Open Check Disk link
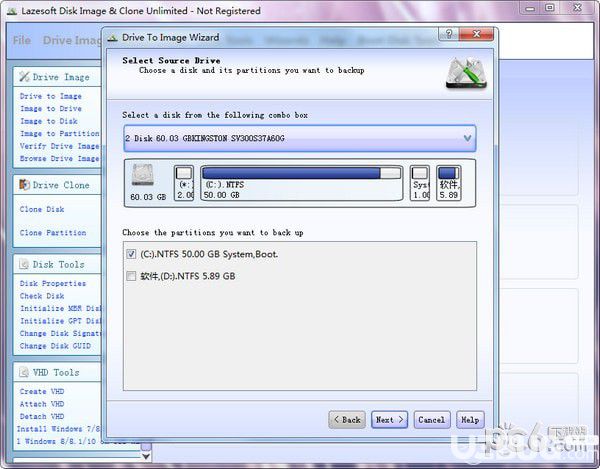The width and height of the screenshot is (600, 469). 42,296
